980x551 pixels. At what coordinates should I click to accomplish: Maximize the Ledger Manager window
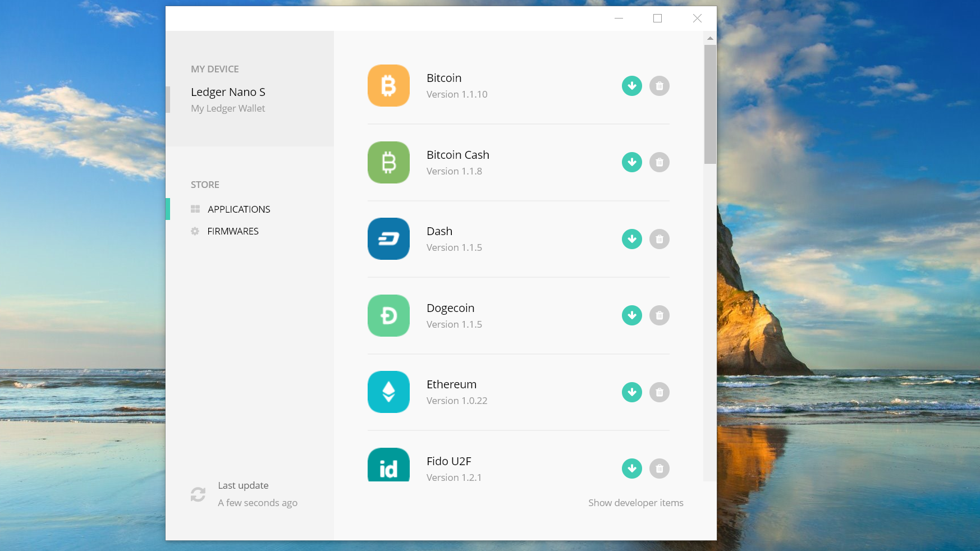(657, 19)
